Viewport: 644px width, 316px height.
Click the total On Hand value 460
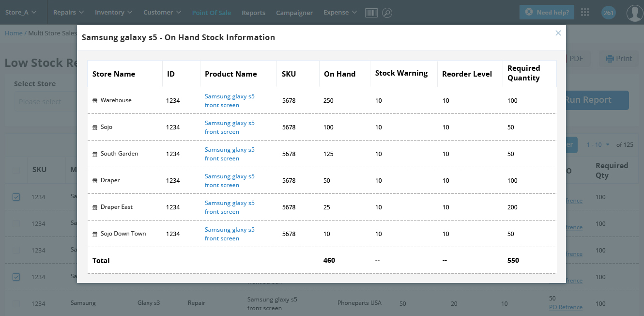pyautogui.click(x=329, y=260)
